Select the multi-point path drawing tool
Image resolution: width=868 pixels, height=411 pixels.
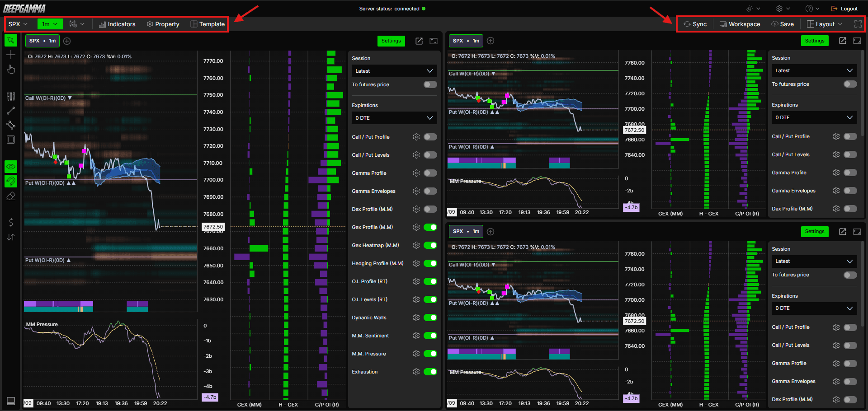11,125
